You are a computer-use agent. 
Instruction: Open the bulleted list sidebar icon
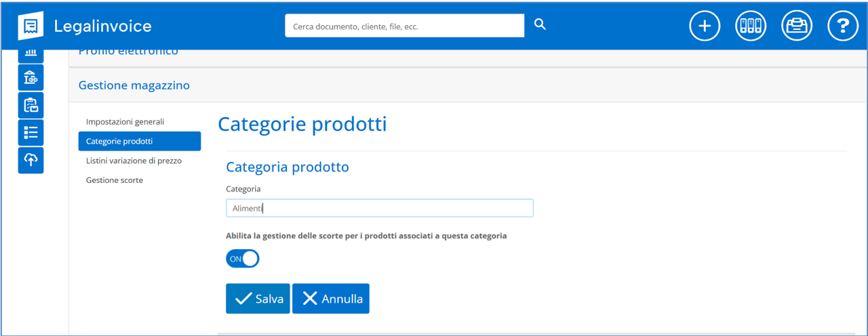click(31, 132)
